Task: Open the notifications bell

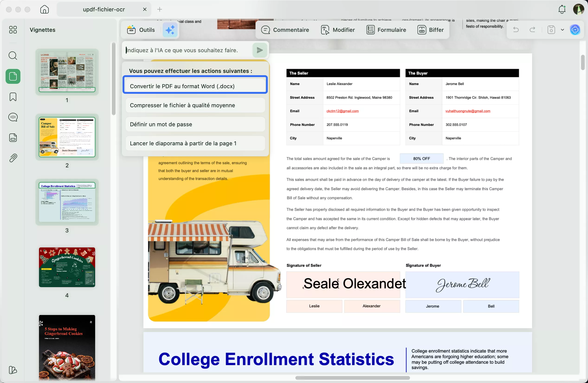Action: (562, 9)
